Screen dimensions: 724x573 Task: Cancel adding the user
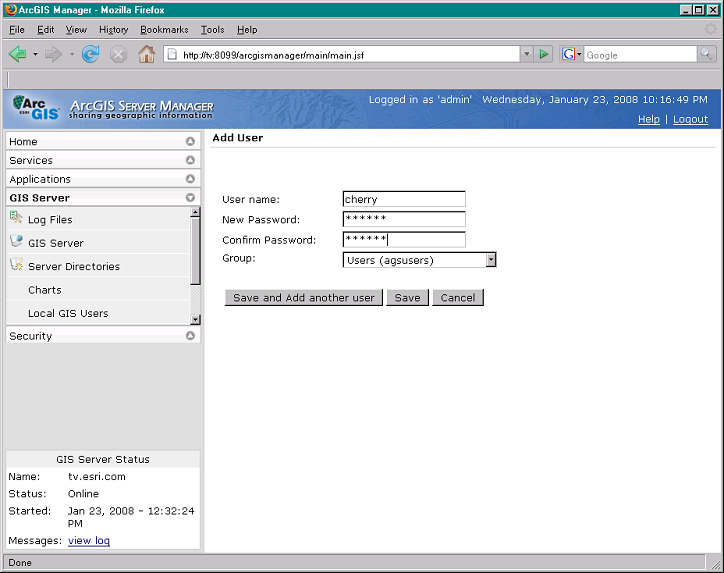458,298
